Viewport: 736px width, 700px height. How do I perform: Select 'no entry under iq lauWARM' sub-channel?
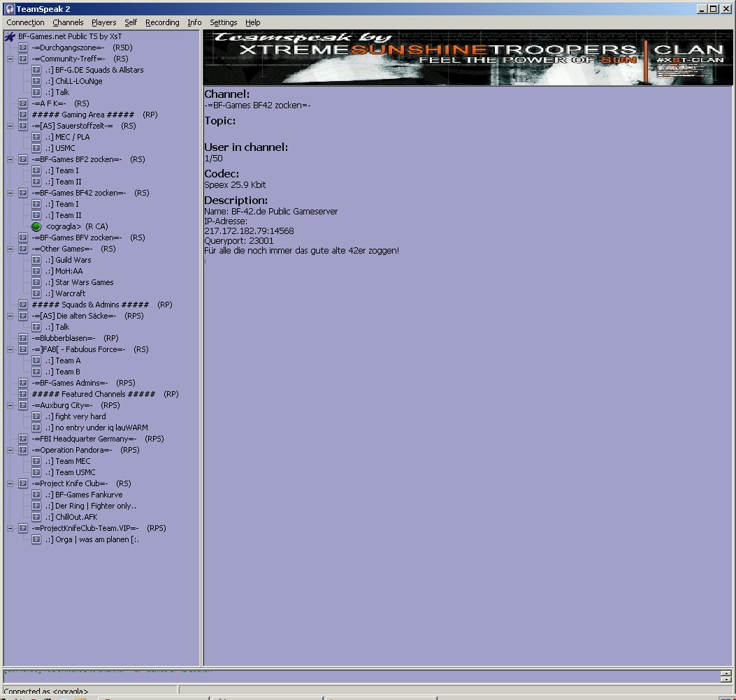point(96,428)
